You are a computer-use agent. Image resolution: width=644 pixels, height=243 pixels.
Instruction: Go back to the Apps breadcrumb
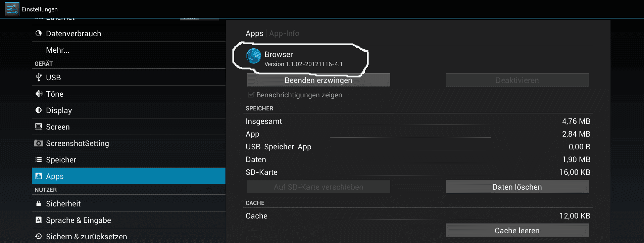click(254, 33)
